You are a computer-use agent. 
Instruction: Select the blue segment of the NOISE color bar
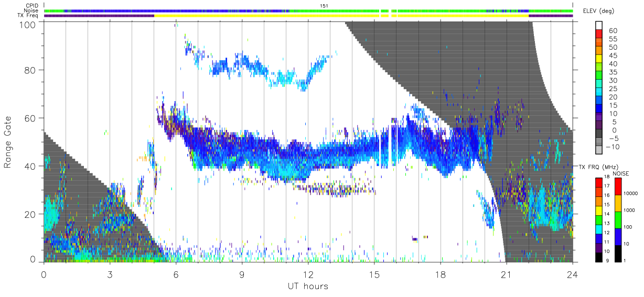coord(618,236)
